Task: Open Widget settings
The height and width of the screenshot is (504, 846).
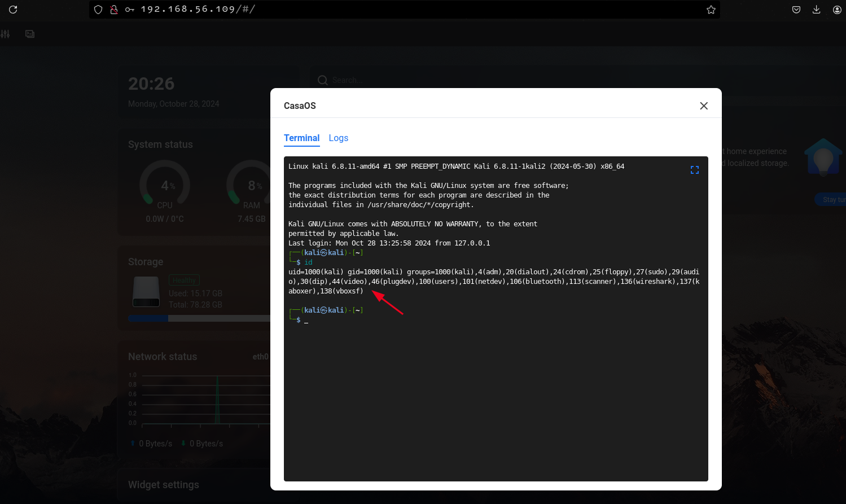Action: click(164, 485)
